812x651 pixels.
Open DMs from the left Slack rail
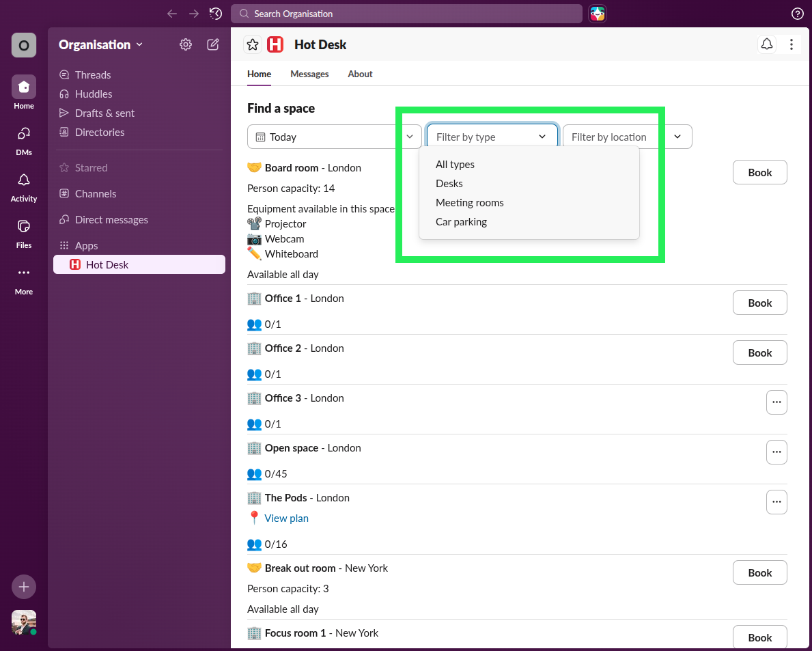(x=23, y=139)
